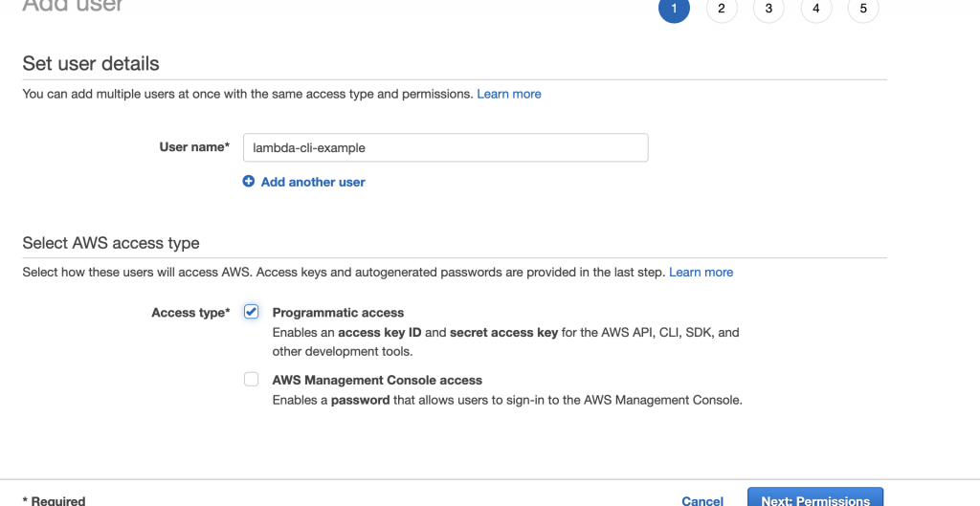Jump to wizard step 2
The height and width of the screenshot is (506, 980).
coord(722,8)
